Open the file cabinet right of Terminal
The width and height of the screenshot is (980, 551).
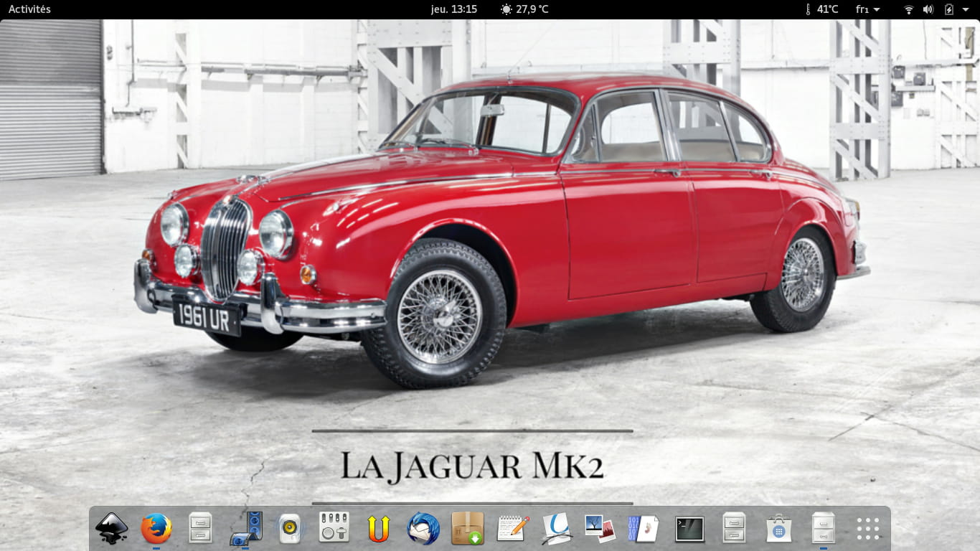[734, 529]
